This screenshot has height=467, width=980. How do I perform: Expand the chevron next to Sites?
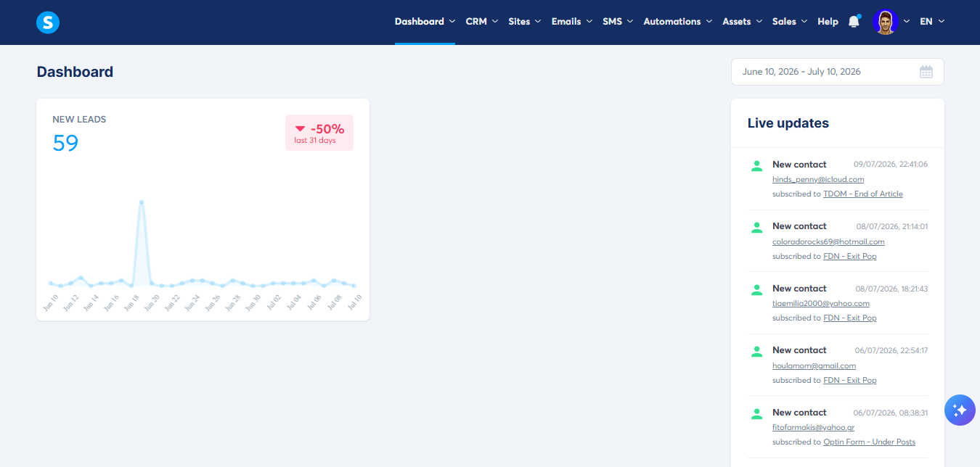pos(538,22)
